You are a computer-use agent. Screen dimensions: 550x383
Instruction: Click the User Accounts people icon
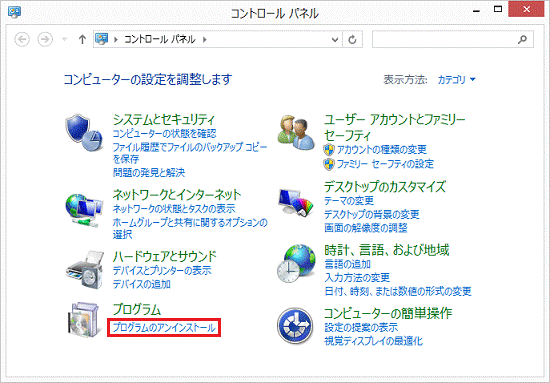point(296,133)
